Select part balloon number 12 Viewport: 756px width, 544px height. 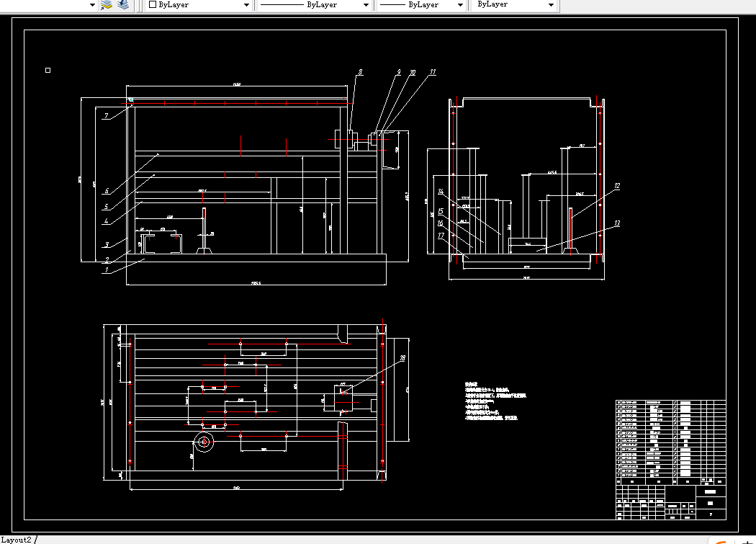click(617, 186)
